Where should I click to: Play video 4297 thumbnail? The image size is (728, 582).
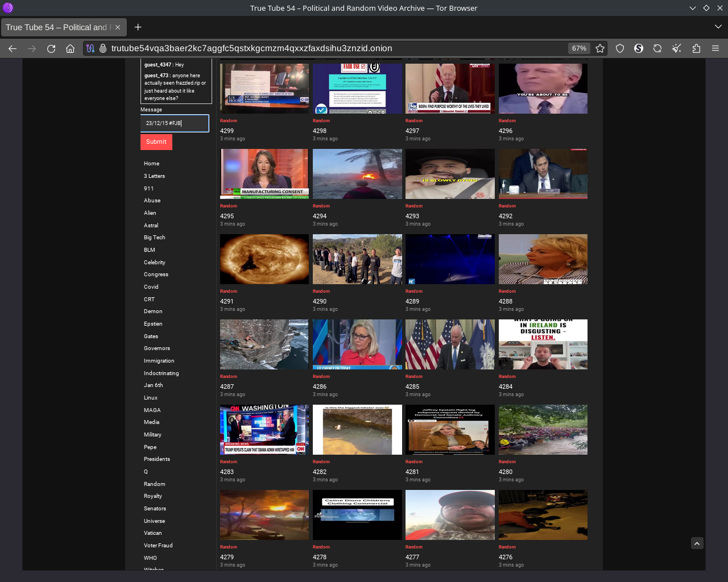[450, 89]
